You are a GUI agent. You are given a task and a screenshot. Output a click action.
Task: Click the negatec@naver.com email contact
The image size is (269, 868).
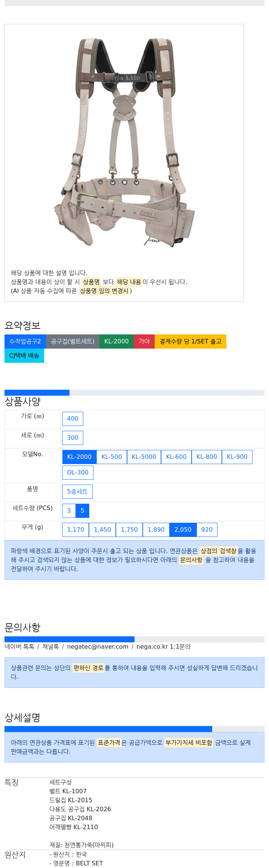pos(98,647)
